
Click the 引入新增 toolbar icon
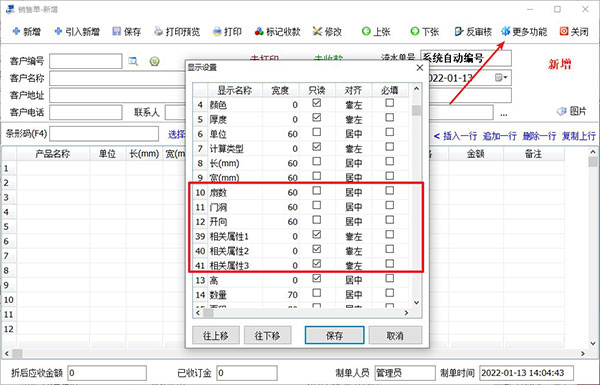coord(58,31)
